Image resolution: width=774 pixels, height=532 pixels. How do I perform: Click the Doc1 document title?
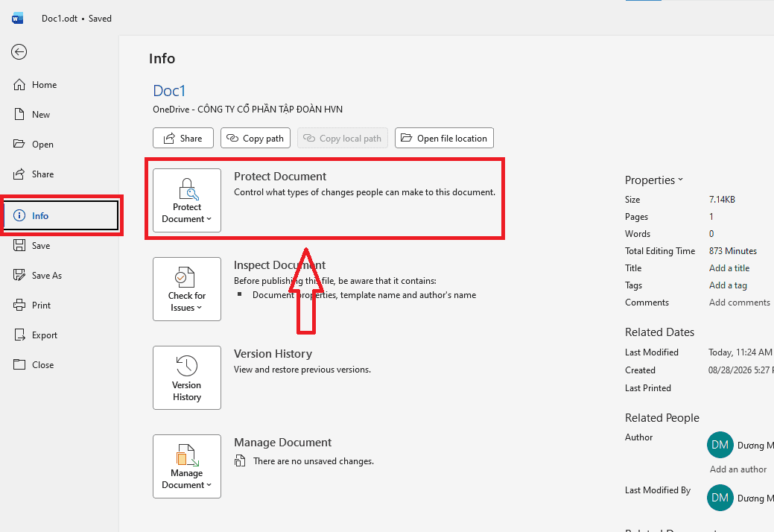coord(169,91)
